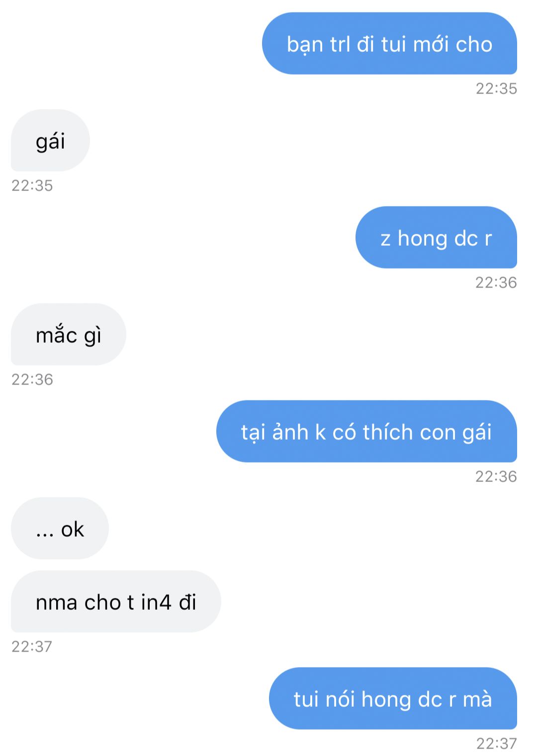537x756 pixels.
Task: Tap the 'nma cho t in4 đi' message
Action: pos(116,602)
